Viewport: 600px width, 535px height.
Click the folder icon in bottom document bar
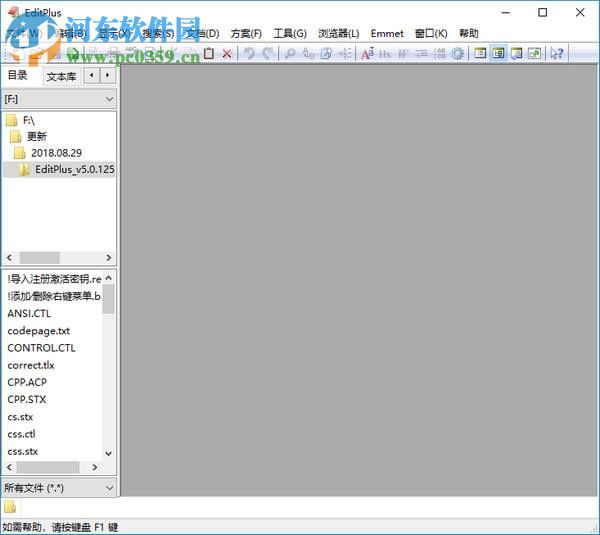(10, 507)
